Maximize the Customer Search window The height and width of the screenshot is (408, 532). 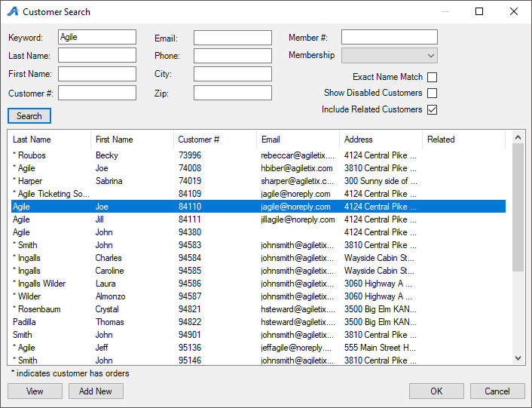coord(479,11)
